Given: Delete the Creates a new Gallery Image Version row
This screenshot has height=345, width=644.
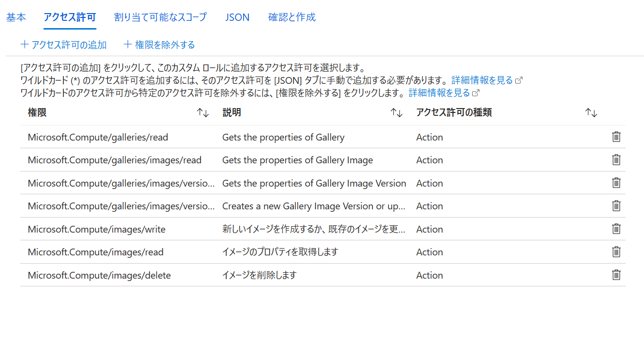Looking at the screenshot, I should 616,206.
